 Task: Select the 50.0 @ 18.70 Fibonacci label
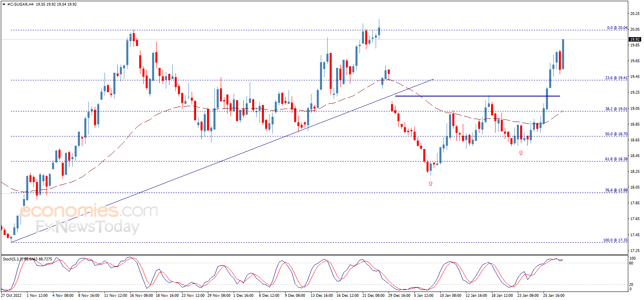tap(616, 134)
